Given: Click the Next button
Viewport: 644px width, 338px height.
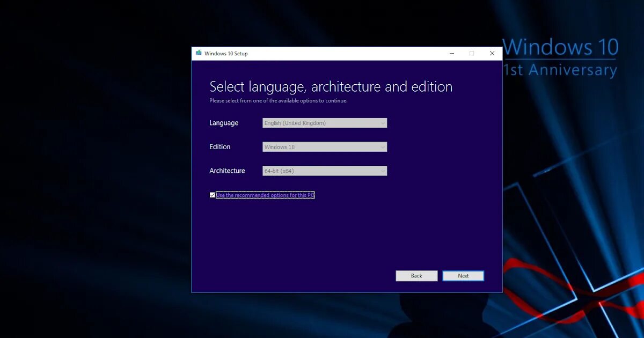Looking at the screenshot, I should coord(463,276).
